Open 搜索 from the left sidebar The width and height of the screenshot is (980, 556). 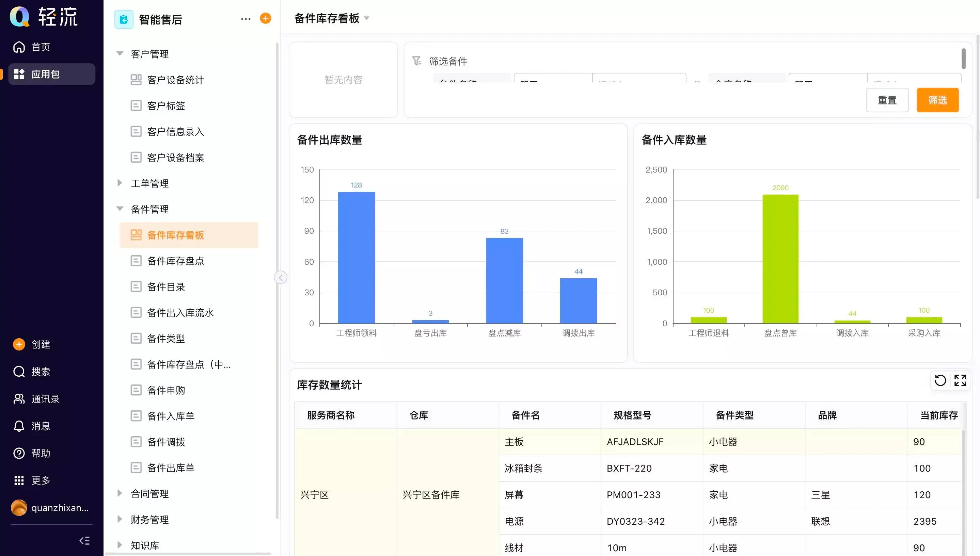pos(19,372)
